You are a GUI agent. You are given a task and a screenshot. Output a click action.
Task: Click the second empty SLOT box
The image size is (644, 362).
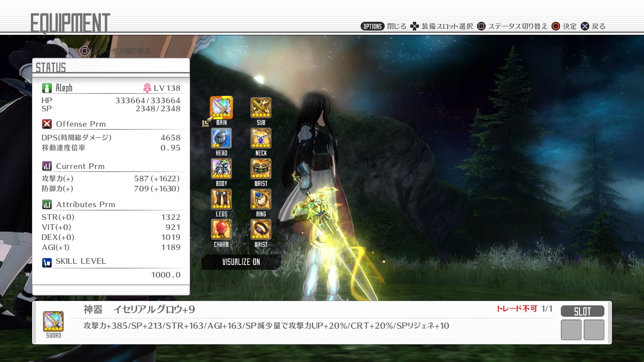point(594,330)
